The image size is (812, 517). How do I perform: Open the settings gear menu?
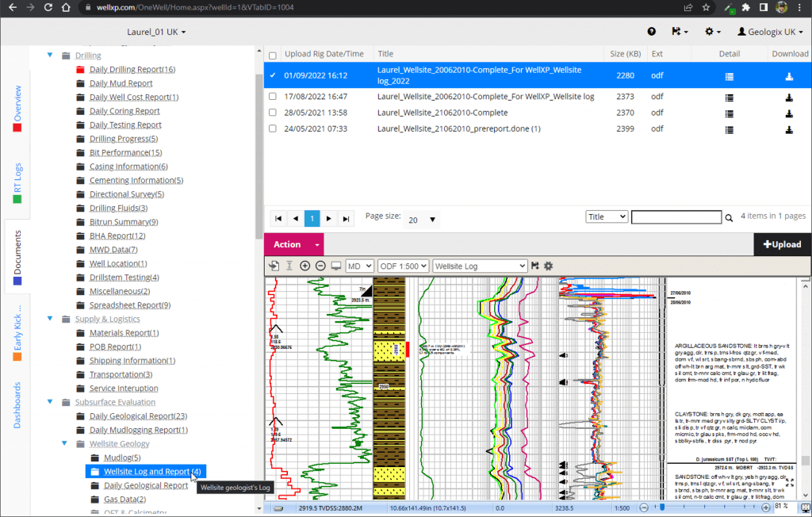713,32
